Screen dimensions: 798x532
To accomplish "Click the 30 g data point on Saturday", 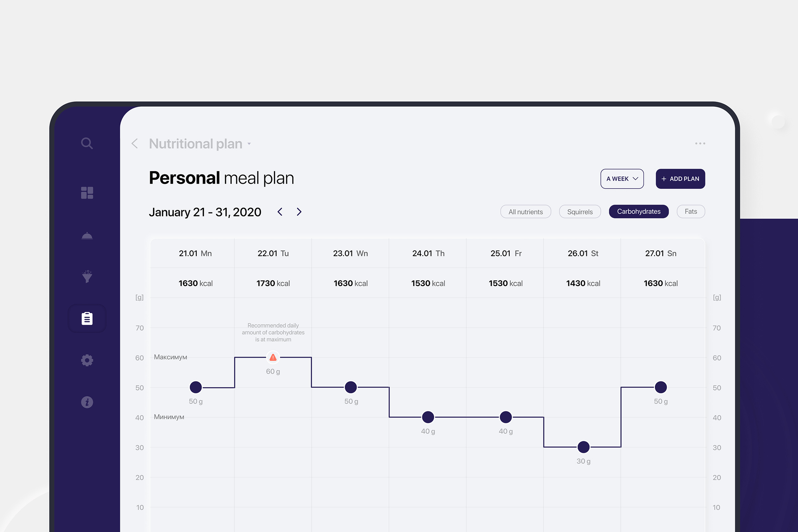I will [x=583, y=447].
